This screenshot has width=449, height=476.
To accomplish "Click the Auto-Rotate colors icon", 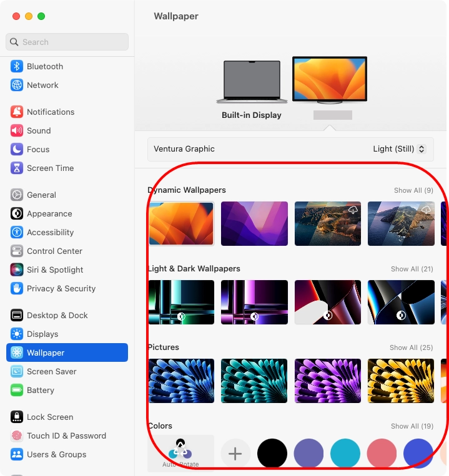I will tap(180, 449).
